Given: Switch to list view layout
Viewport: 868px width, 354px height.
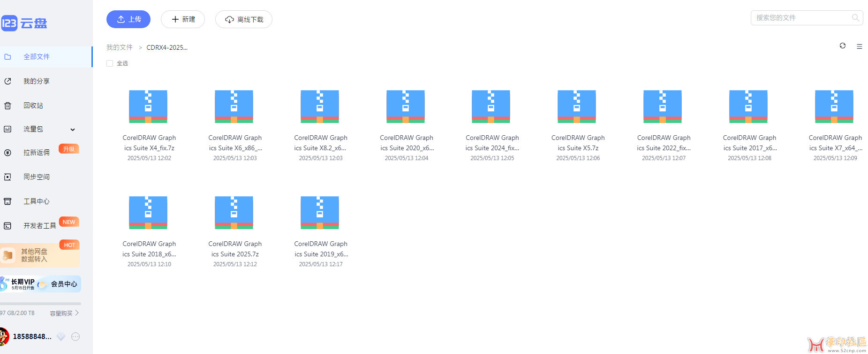Looking at the screenshot, I should [x=860, y=46].
